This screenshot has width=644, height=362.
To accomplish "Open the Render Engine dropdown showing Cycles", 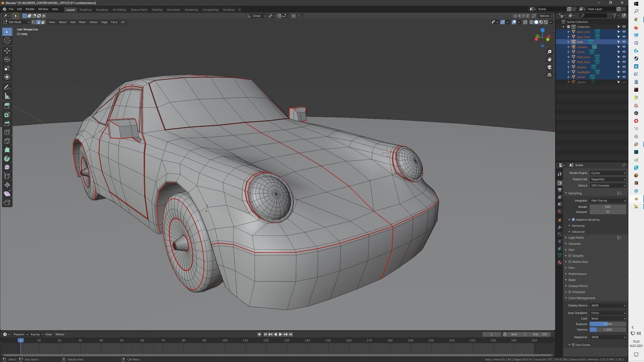I will 608,173.
